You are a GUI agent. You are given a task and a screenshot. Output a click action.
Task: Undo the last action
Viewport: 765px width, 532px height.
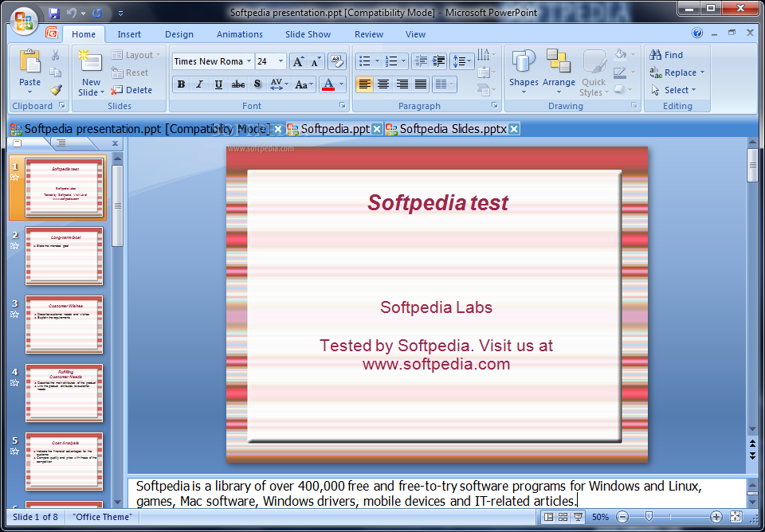72,14
